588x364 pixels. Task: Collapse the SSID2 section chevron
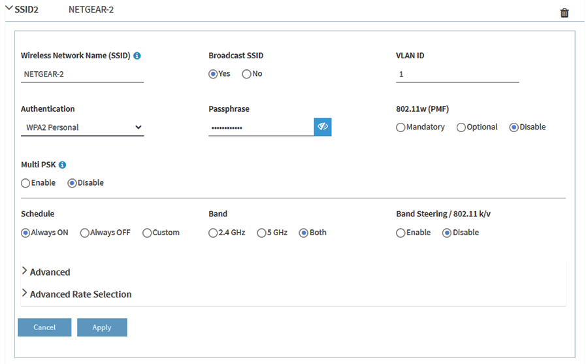[9, 10]
